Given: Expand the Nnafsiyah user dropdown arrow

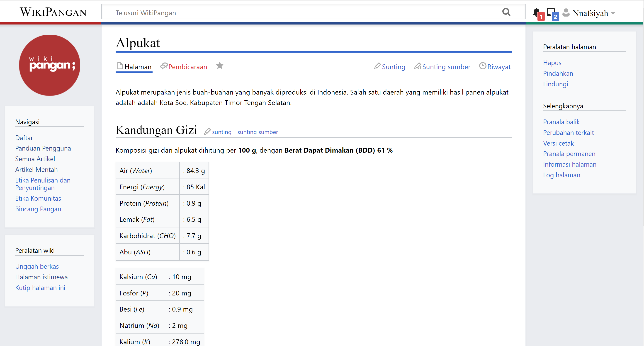Looking at the screenshot, I should pyautogui.click(x=613, y=13).
